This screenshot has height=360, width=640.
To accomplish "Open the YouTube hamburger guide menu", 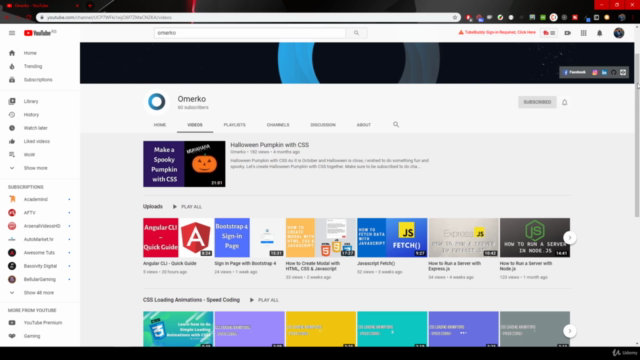I will (x=12, y=33).
